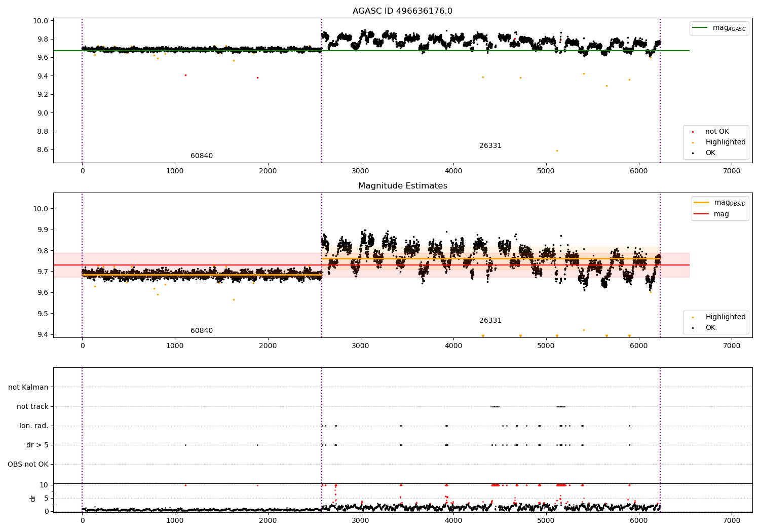The height and width of the screenshot is (532, 760).
Task: Click the black dot beside 'OK' in the middle legend
Action: pos(693,328)
